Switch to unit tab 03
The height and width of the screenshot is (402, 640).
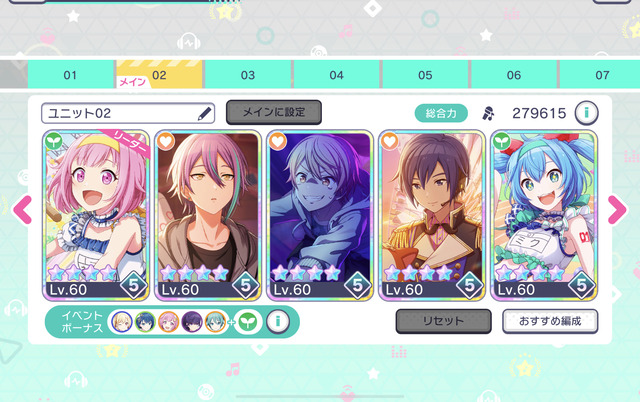[248, 75]
